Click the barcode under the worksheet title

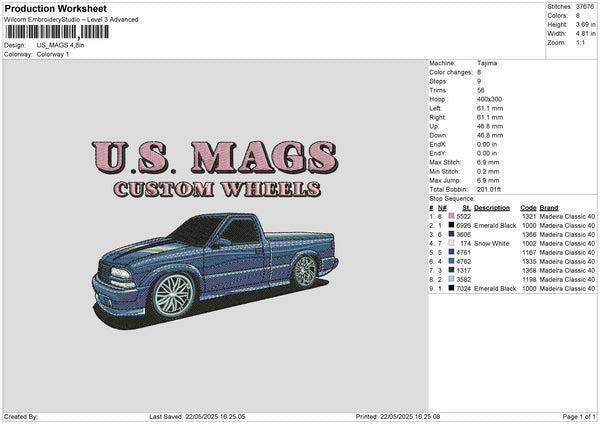tap(57, 32)
